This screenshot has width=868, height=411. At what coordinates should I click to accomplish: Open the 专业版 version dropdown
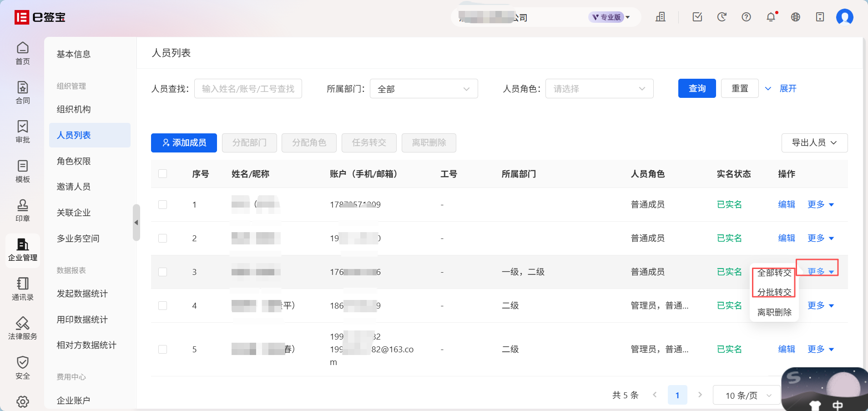[609, 17]
